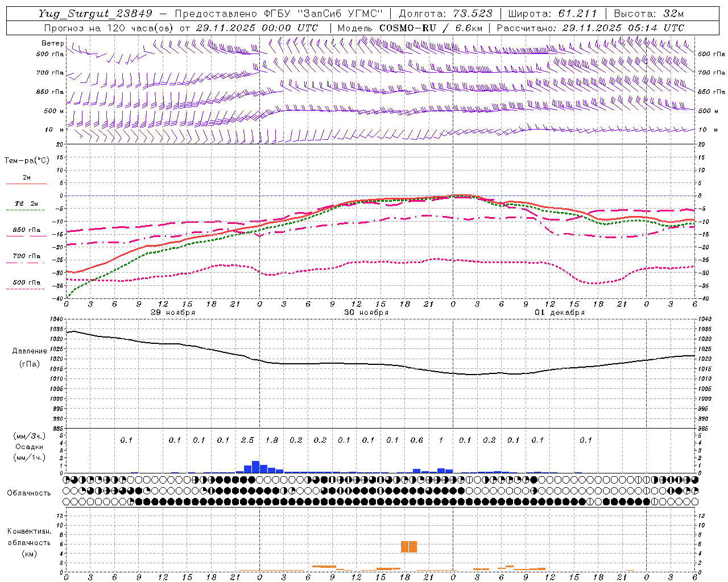Click the Рассчитано: 29.11.2025 05:14 UTC text
Viewport: 728px width, 582px height.
tap(590, 27)
